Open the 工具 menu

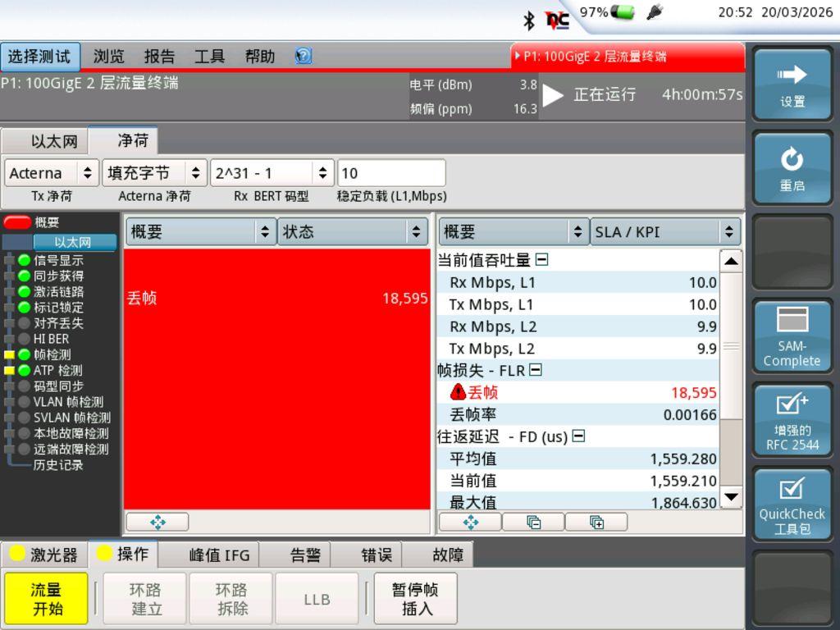tap(209, 57)
